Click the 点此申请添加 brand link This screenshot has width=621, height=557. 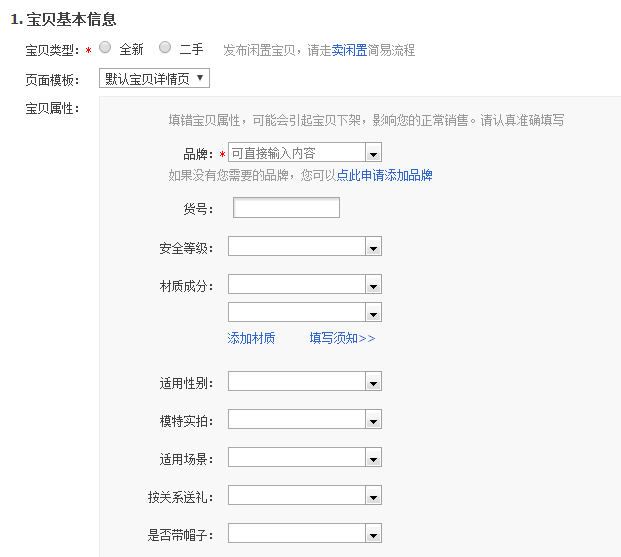[372, 175]
